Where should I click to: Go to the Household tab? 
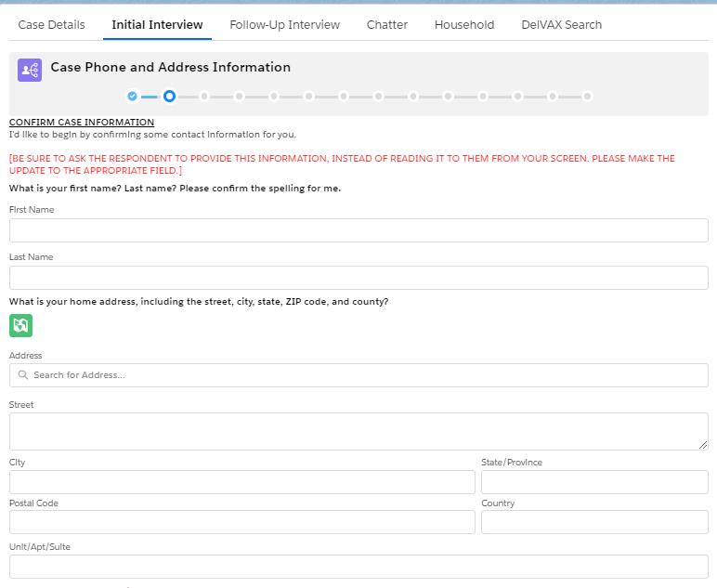pyautogui.click(x=464, y=25)
